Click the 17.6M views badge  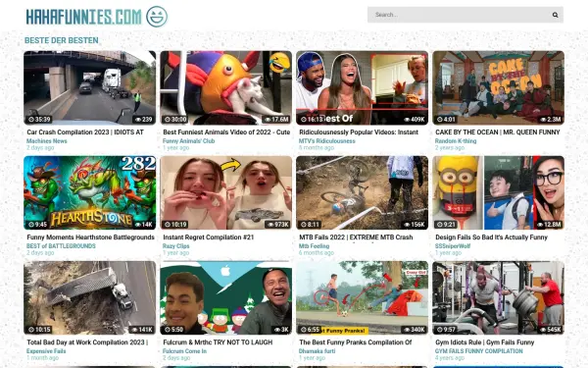(x=276, y=120)
